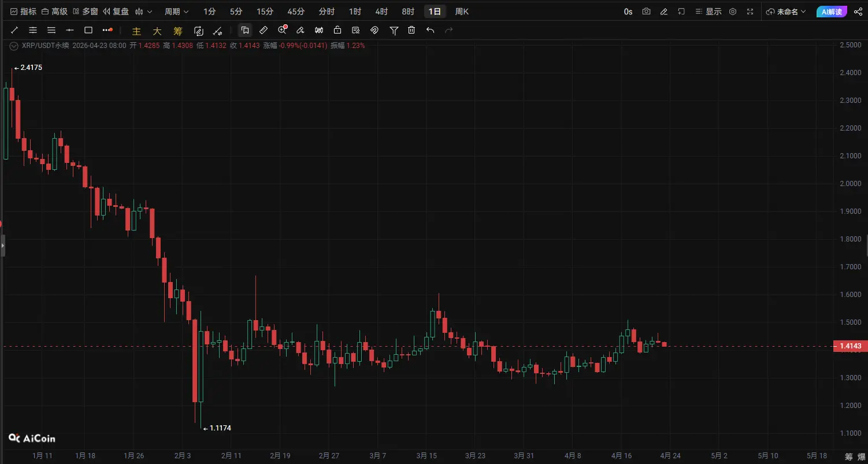
Task: Enter fullscreen mode
Action: tap(750, 12)
